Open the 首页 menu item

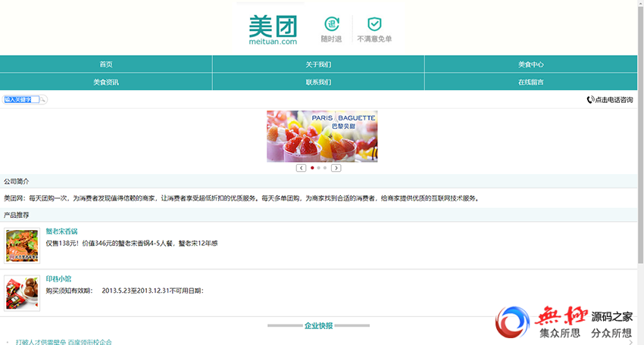[x=106, y=64]
